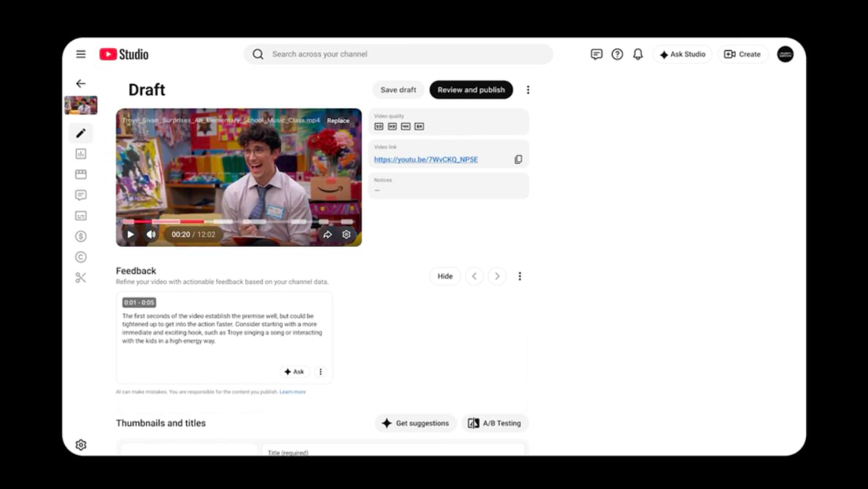Open the Help question mark icon
This screenshot has width=868, height=489.
617,54
